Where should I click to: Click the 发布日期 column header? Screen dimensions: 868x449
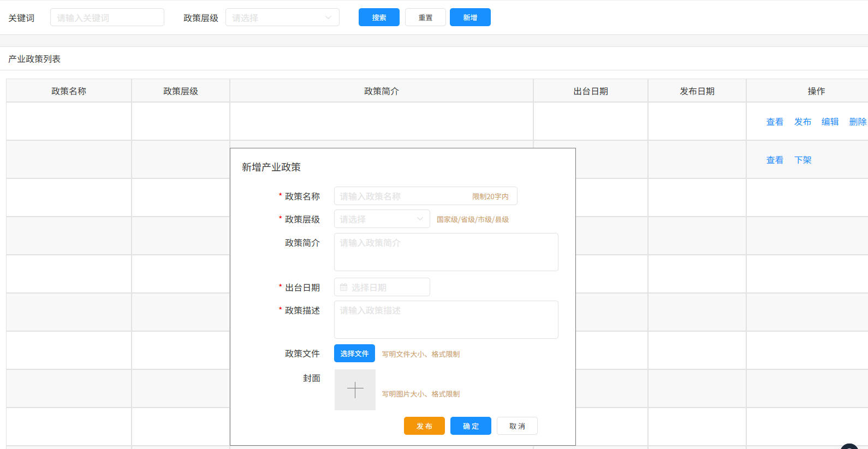coord(697,91)
